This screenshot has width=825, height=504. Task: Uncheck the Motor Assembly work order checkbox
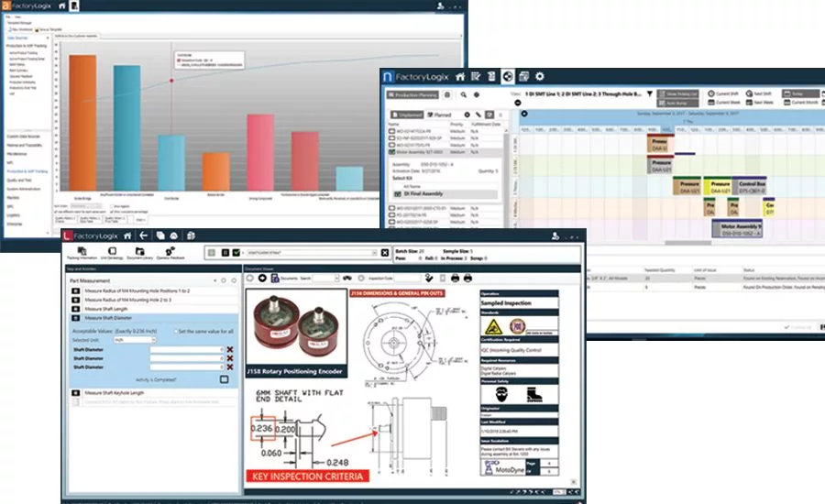pos(392,152)
